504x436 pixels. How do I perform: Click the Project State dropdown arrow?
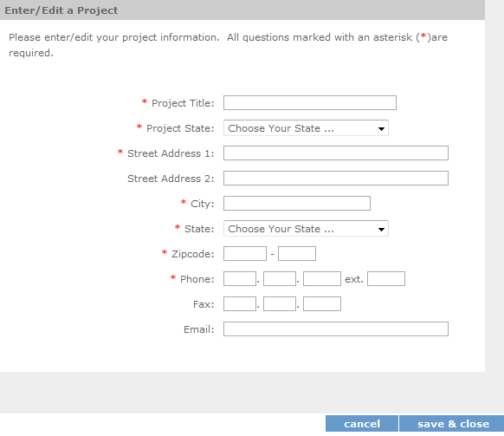click(381, 128)
